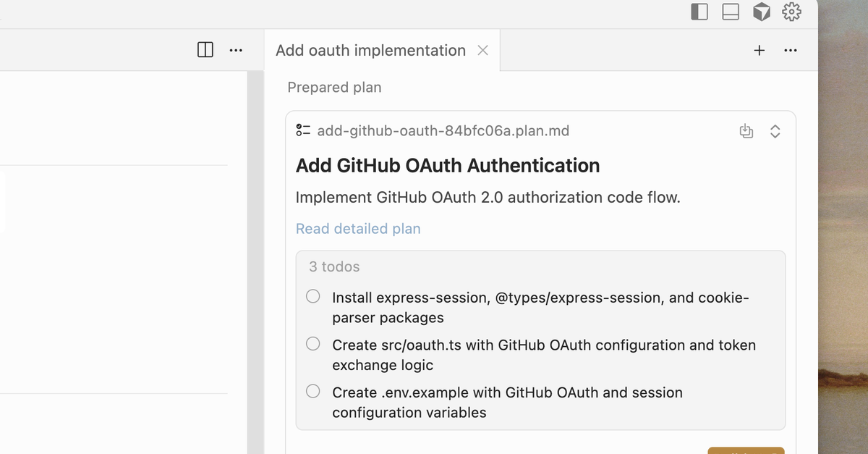
Task: Check the install express-session packages todo
Action: 313,296
